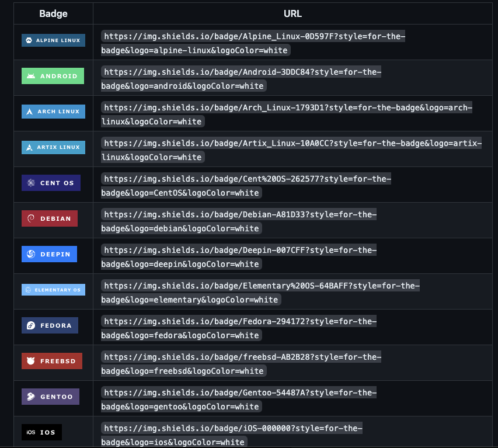Select the Artix Linux URL code
Image resolution: width=498 pixels, height=448 pixels.
(x=291, y=150)
